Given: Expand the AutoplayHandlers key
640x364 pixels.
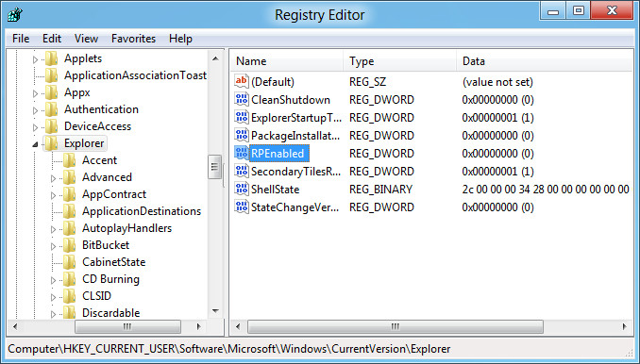Looking at the screenshot, I should [53, 229].
